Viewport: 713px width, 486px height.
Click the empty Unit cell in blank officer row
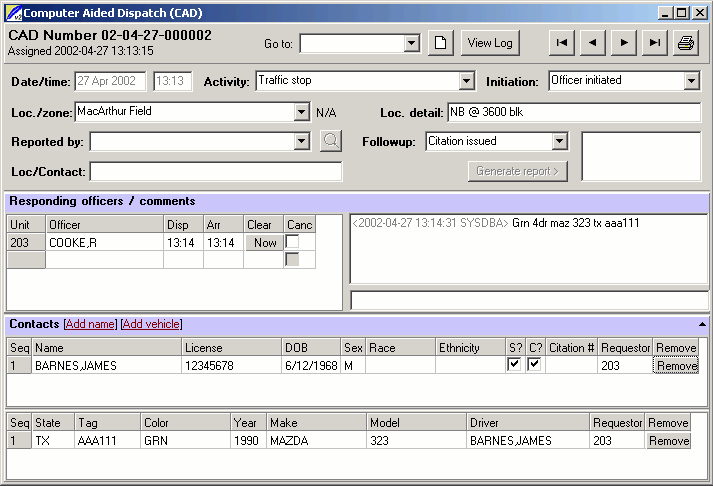point(26,260)
